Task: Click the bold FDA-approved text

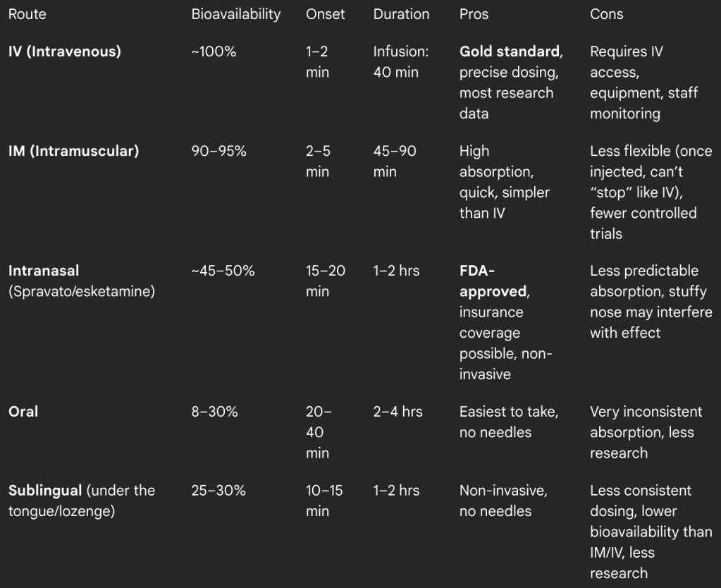Action: [x=492, y=281]
